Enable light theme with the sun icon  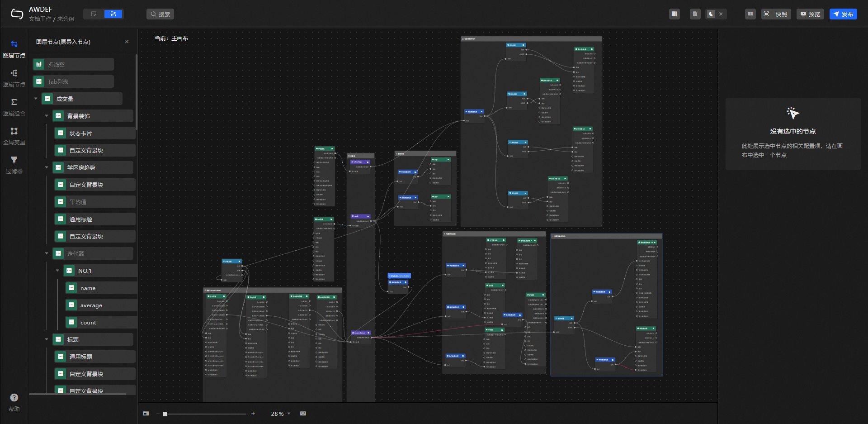point(721,14)
